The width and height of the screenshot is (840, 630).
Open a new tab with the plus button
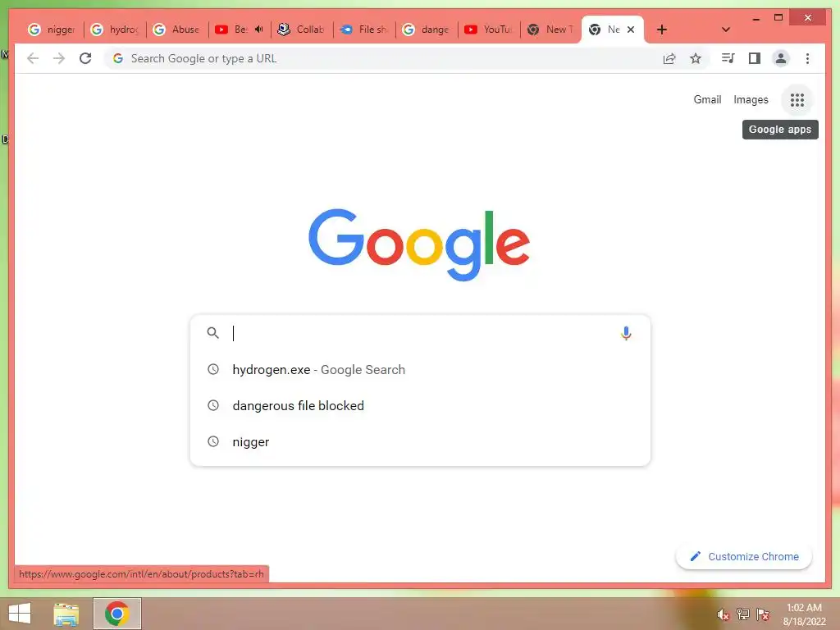click(662, 30)
